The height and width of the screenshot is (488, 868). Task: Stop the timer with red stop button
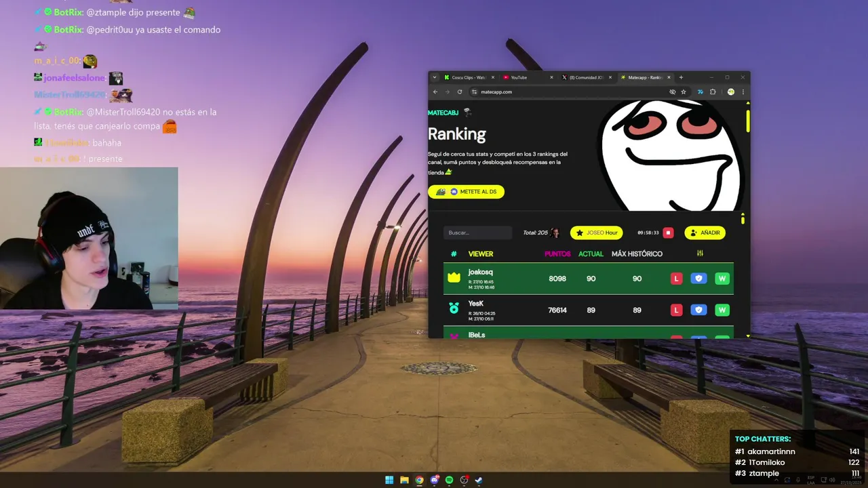click(668, 232)
